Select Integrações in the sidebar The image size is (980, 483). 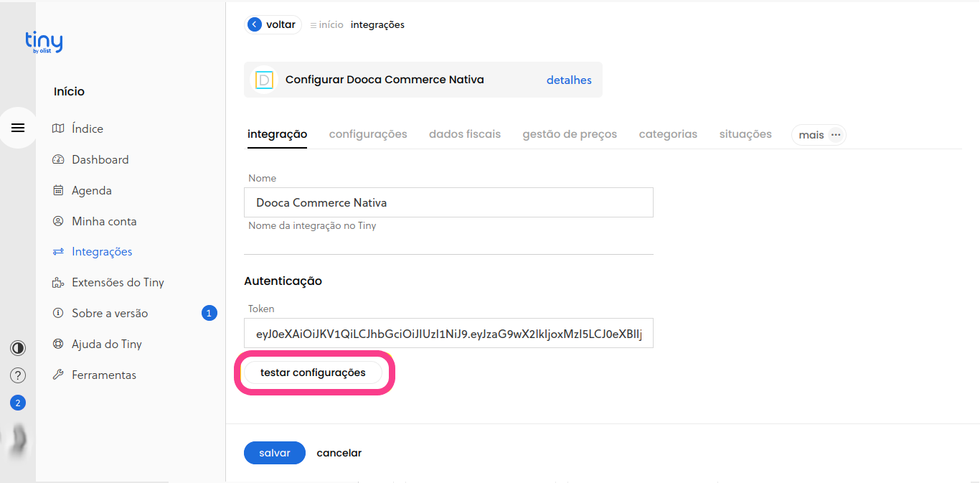pyautogui.click(x=102, y=252)
